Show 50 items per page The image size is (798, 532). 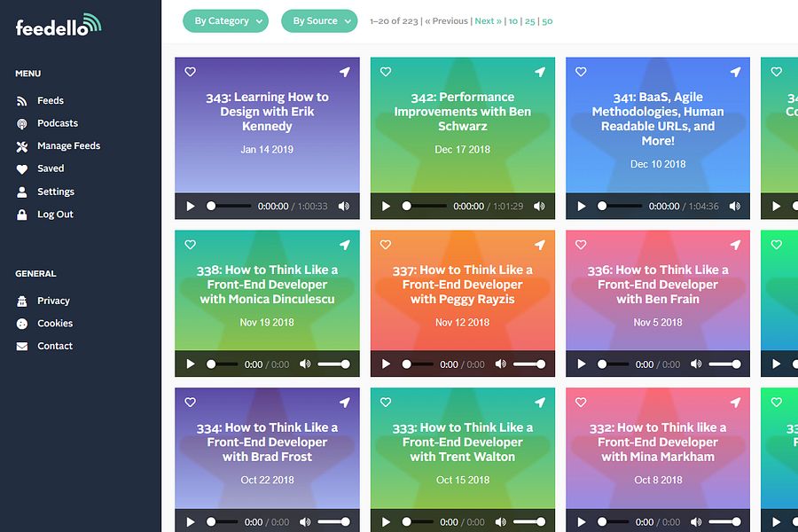[547, 21]
